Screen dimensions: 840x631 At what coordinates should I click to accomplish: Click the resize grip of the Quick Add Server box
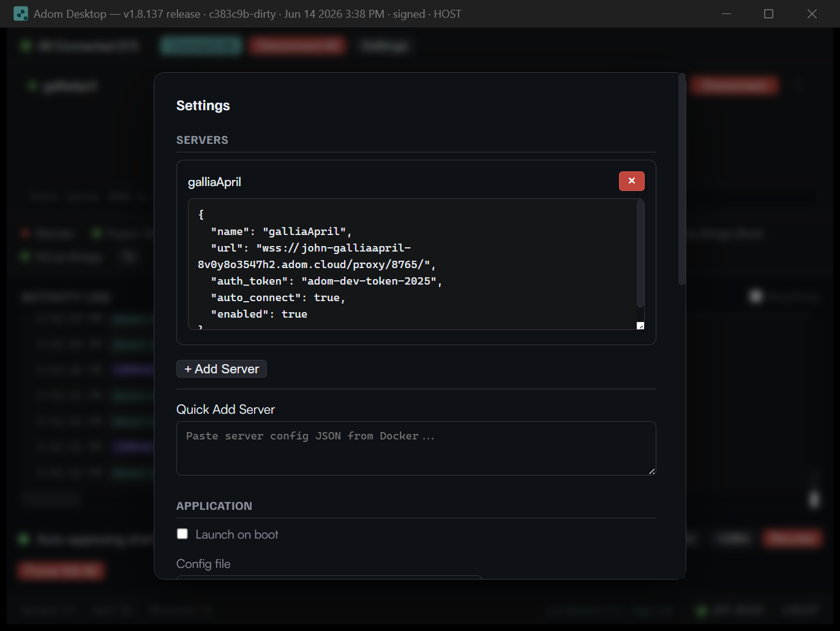pyautogui.click(x=651, y=471)
